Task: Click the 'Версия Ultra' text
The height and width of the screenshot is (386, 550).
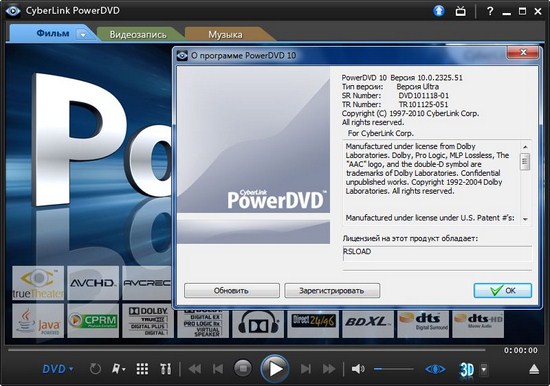Action: tap(417, 86)
